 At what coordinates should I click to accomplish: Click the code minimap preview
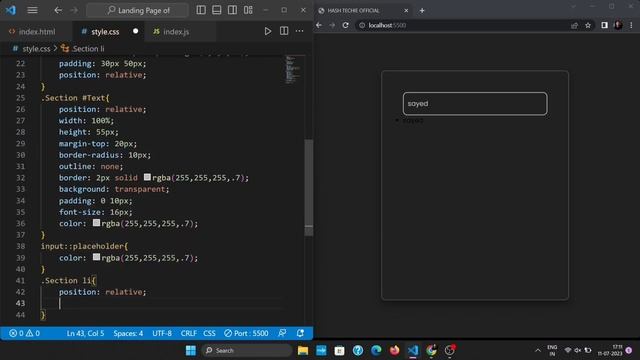click(292, 70)
